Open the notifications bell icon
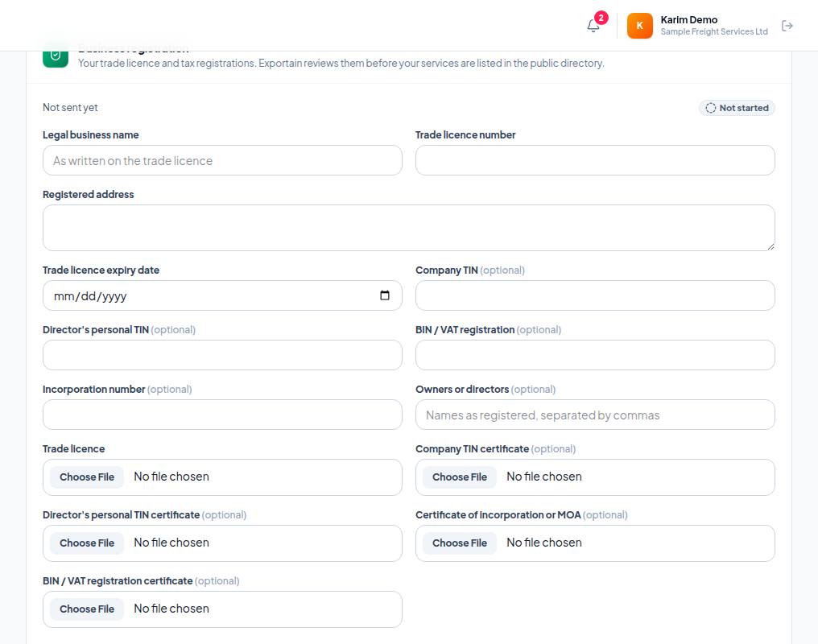818x644 pixels. tap(593, 26)
